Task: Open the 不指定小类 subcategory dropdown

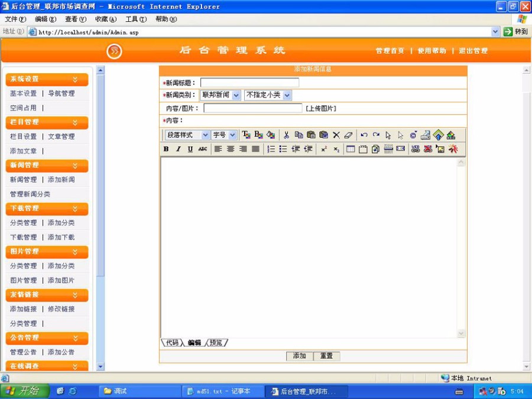Action: (268, 95)
